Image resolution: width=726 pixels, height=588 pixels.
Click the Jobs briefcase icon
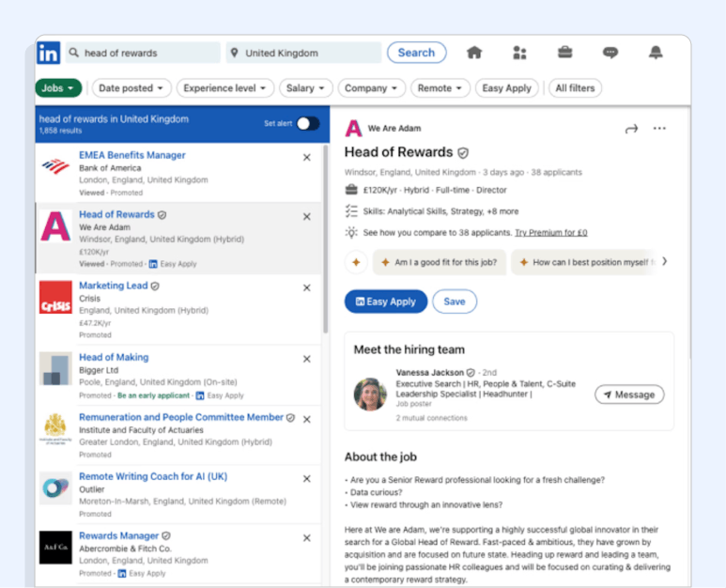[x=565, y=53]
